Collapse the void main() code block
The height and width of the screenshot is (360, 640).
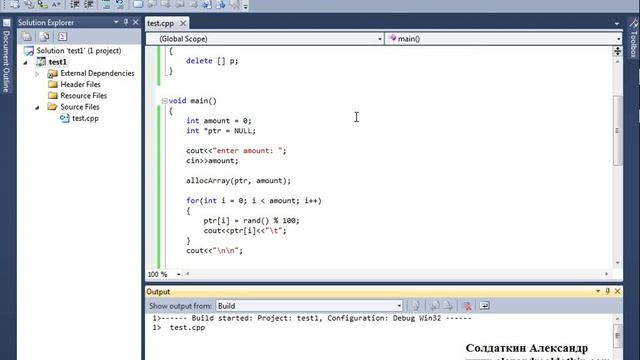click(164, 101)
